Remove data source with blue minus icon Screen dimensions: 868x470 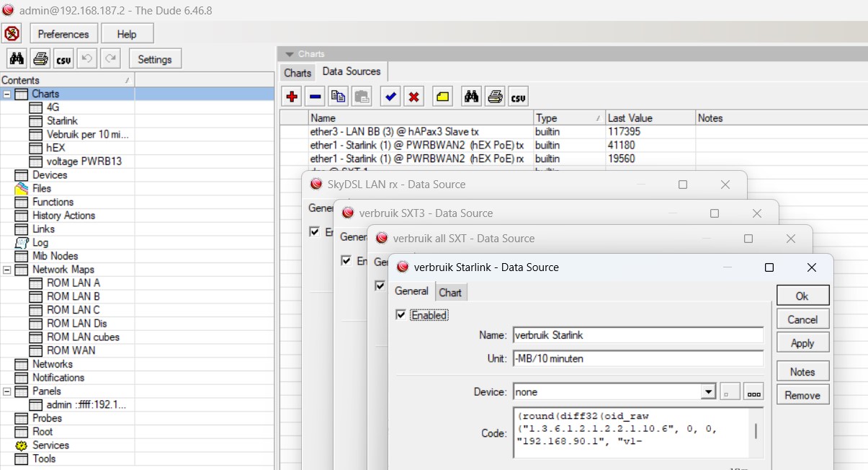[x=315, y=97]
